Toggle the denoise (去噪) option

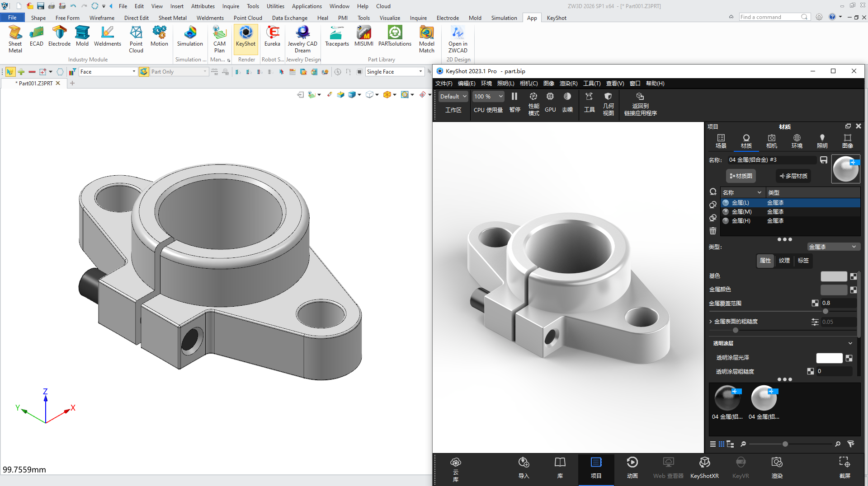(x=567, y=102)
